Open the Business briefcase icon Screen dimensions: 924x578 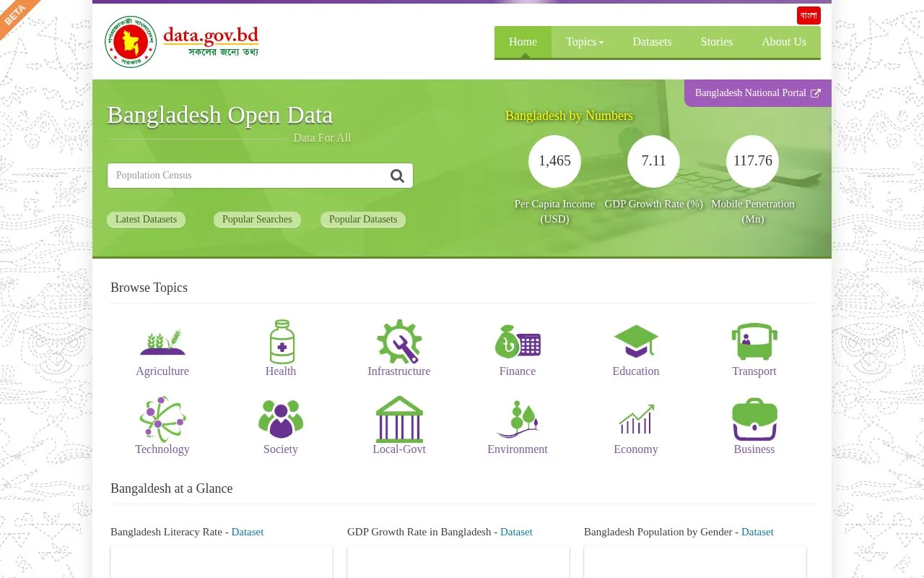click(x=754, y=419)
